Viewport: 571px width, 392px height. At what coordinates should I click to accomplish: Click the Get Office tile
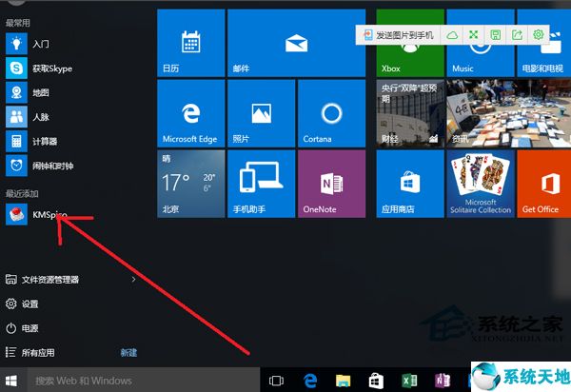[544, 184]
